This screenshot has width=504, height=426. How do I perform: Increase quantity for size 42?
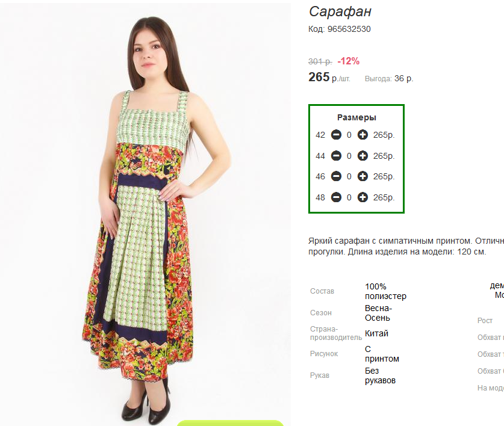click(x=362, y=135)
